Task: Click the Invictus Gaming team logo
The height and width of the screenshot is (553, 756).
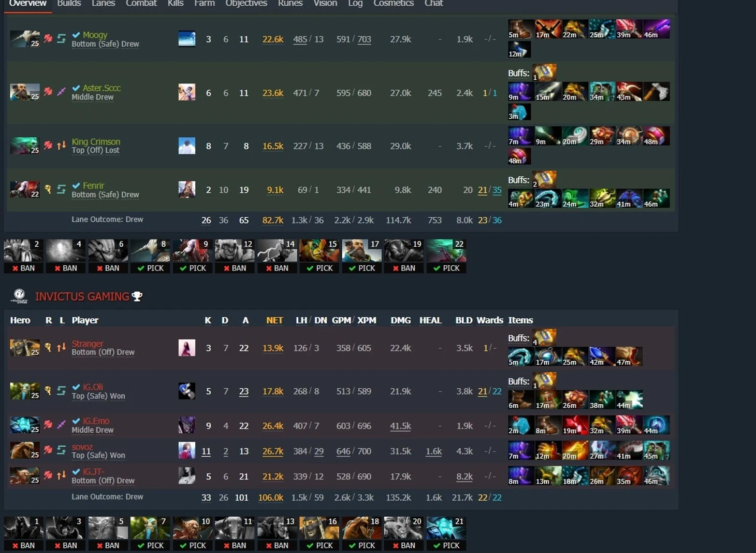Action: [19, 296]
